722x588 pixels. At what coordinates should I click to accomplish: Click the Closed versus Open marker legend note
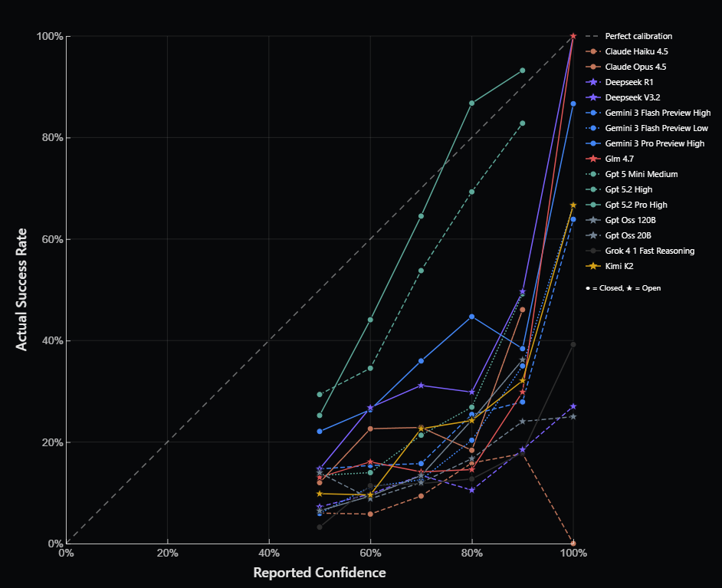[x=622, y=287]
